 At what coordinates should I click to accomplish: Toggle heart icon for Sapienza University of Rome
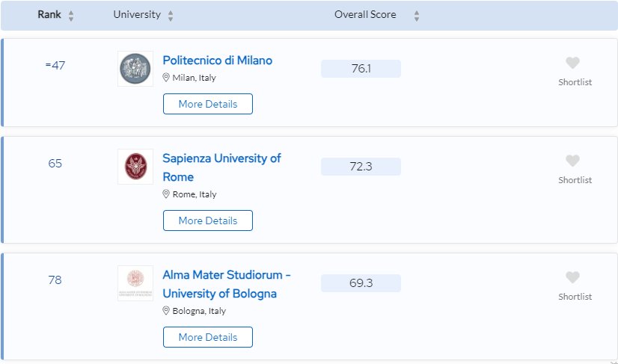coord(572,161)
